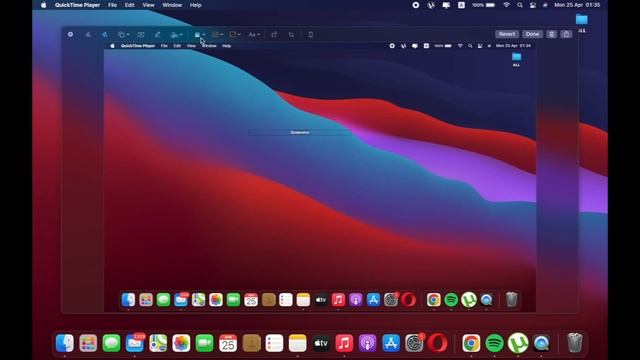Open the View menu

(148, 5)
